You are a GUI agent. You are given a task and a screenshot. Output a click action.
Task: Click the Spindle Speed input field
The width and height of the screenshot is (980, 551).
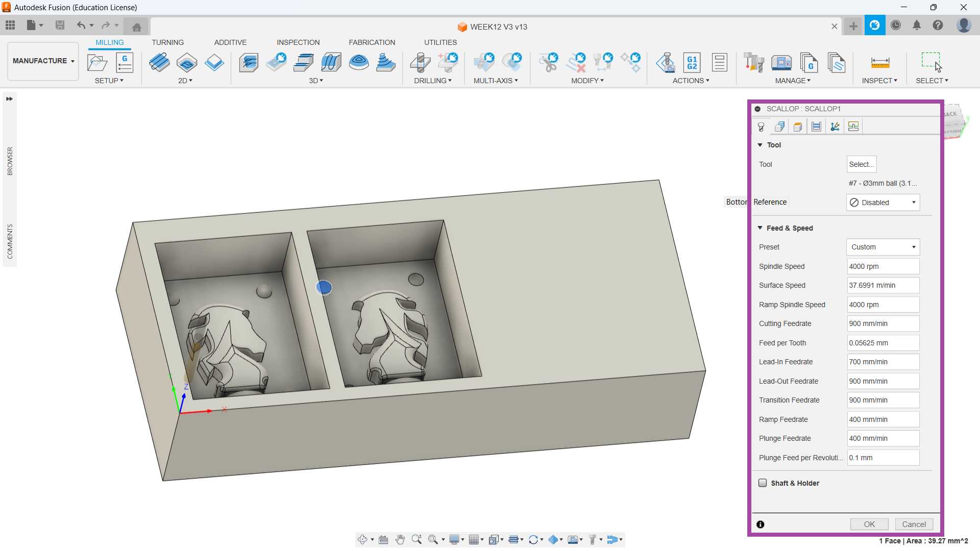[883, 266]
